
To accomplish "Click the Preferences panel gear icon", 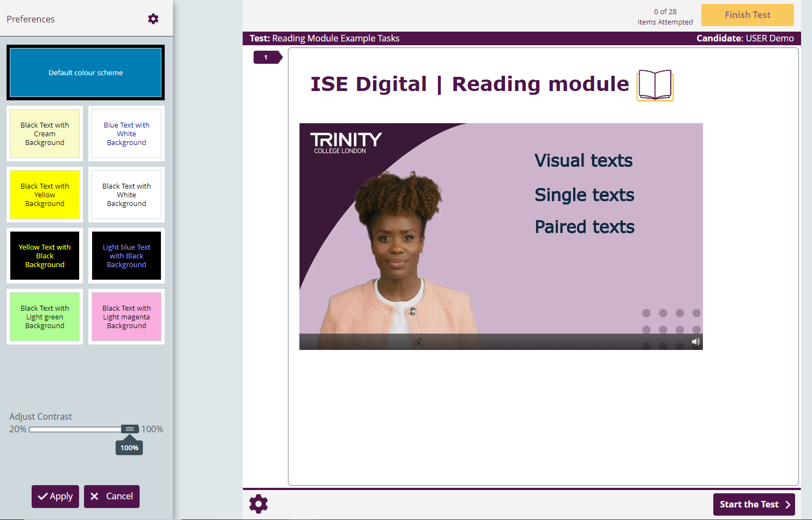I will point(153,19).
